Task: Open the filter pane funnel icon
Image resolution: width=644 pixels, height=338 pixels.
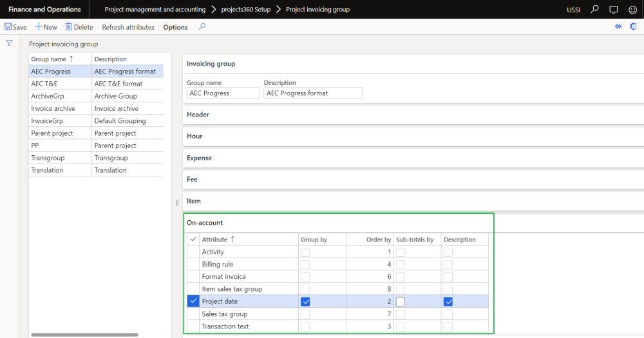Action: click(x=10, y=43)
